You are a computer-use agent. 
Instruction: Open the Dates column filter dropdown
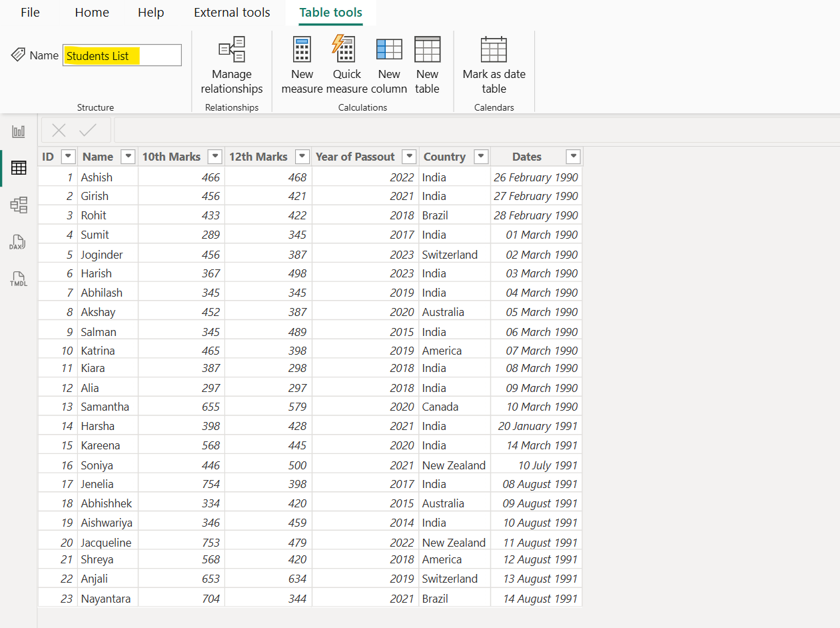coord(573,156)
